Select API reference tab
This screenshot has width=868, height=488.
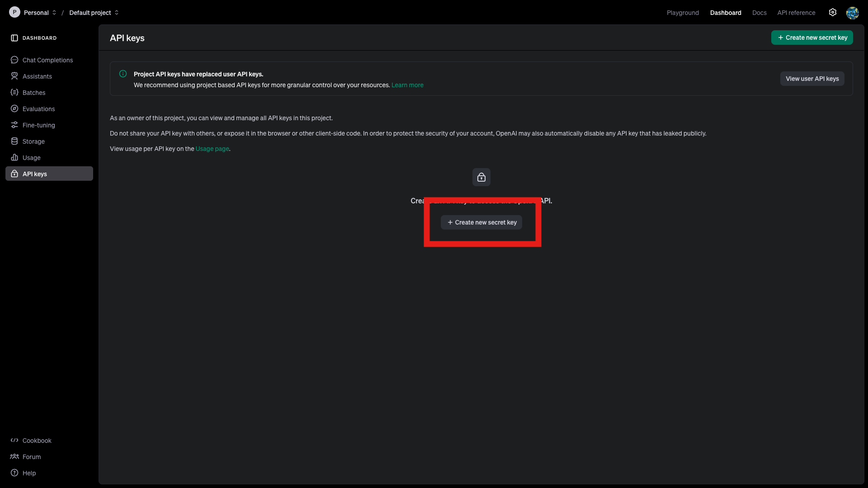[796, 13]
